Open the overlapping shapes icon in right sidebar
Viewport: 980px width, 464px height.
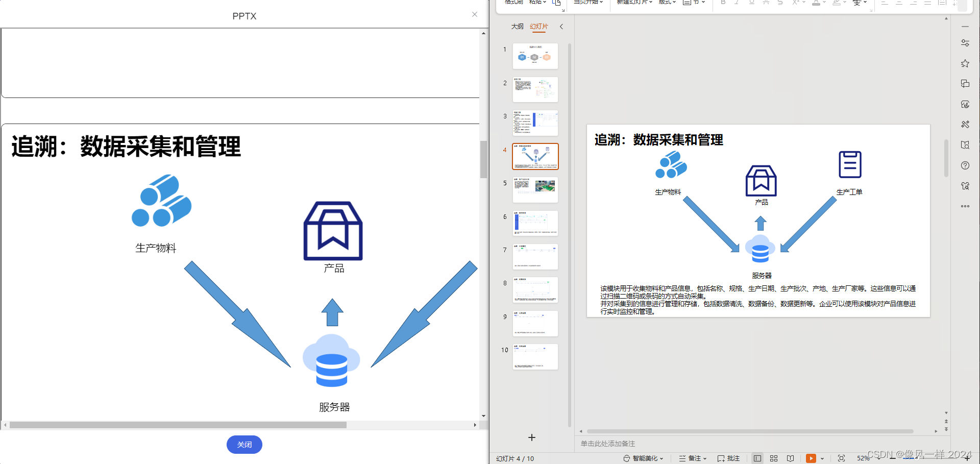[965, 84]
